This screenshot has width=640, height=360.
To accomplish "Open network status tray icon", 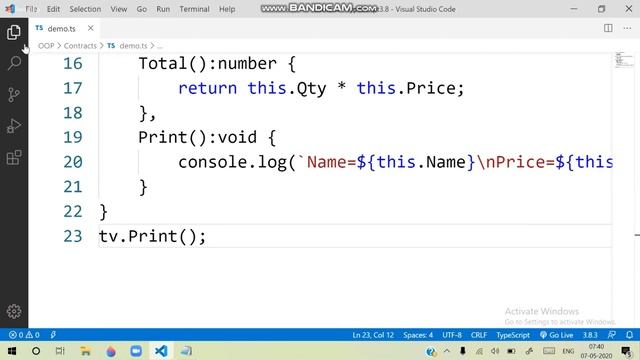I will pos(479,351).
